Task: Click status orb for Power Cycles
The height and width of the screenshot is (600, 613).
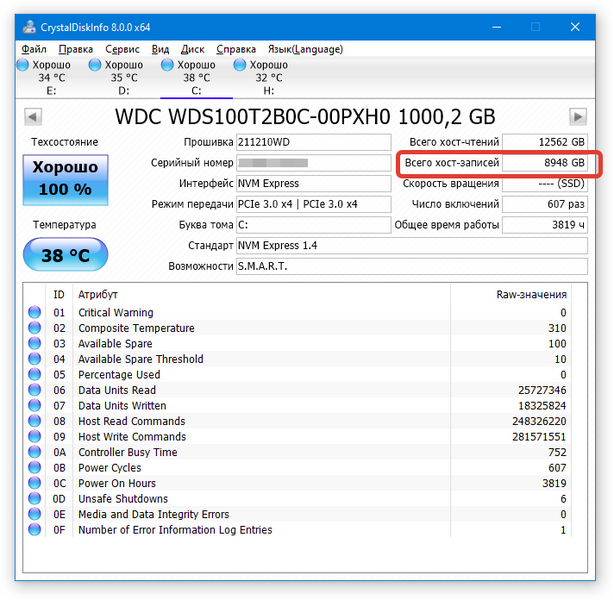Action: 34,467
